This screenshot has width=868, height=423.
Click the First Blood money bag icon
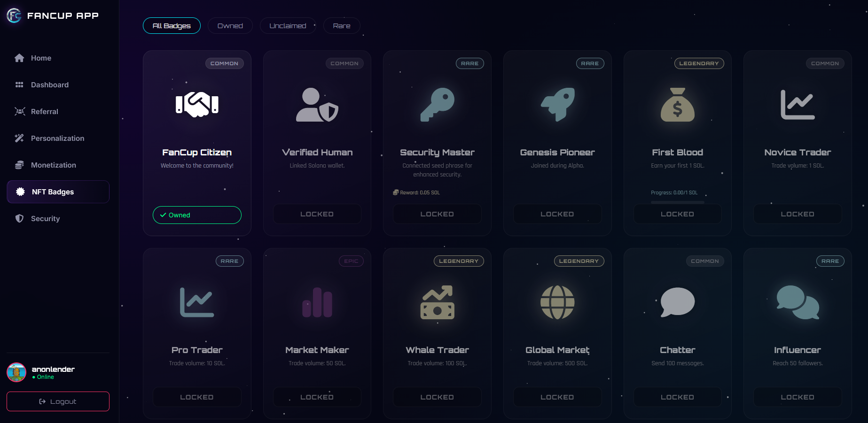(x=677, y=105)
